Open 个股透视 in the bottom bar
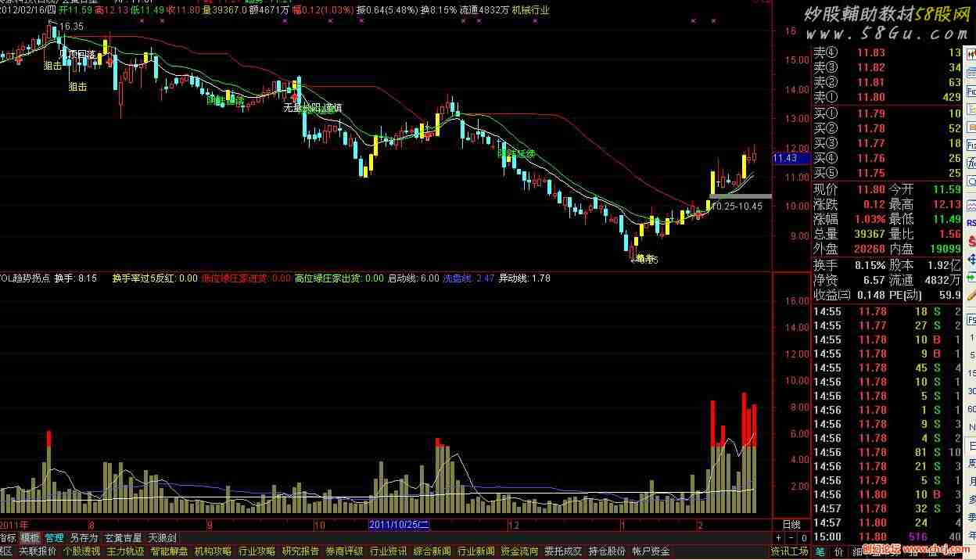 click(x=82, y=551)
